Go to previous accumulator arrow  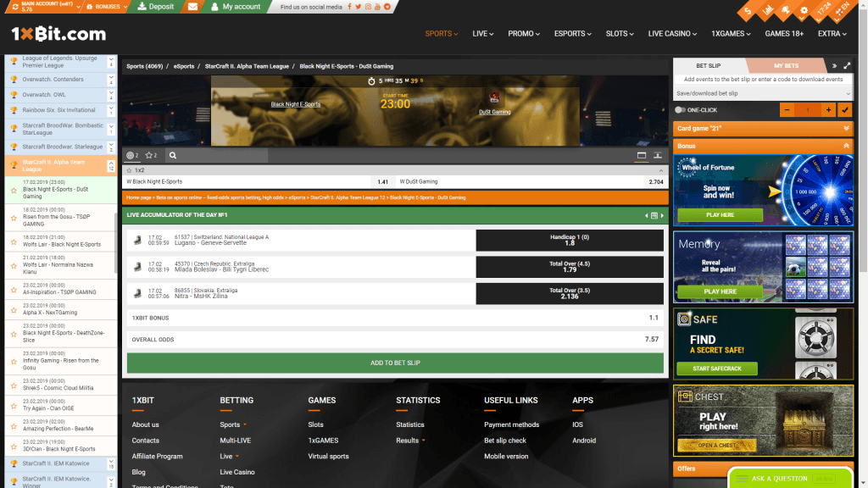pos(646,215)
